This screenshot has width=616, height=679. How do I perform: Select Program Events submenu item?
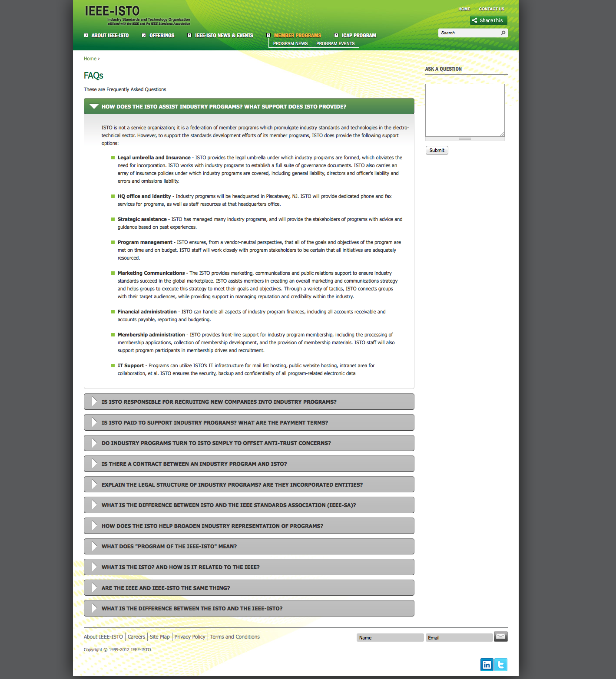[335, 43]
